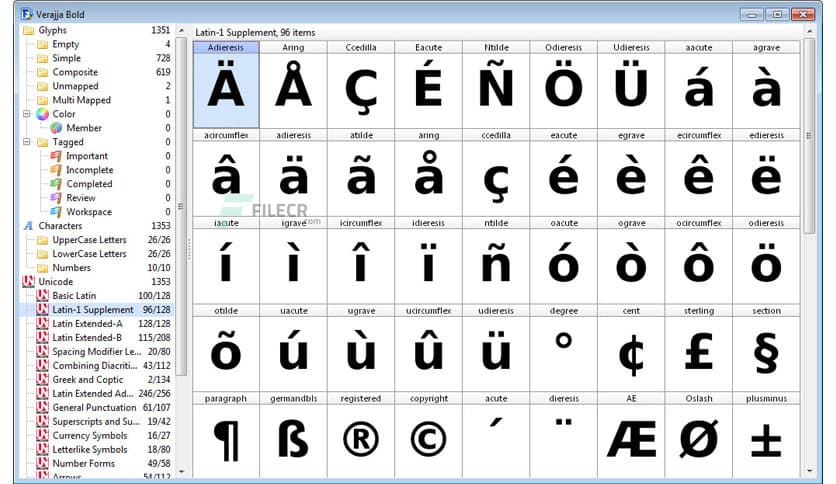
Task: Click the category tree scroll-down arrow
Action: click(x=181, y=471)
